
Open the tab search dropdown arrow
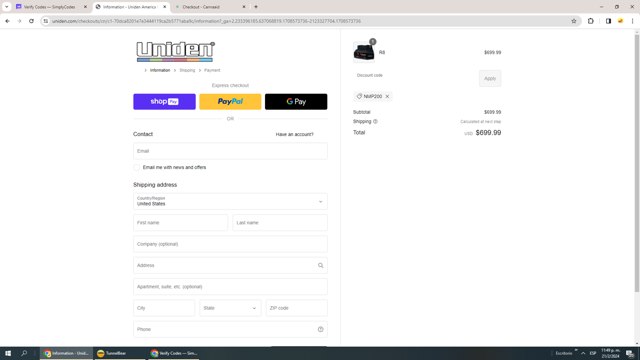(7, 7)
